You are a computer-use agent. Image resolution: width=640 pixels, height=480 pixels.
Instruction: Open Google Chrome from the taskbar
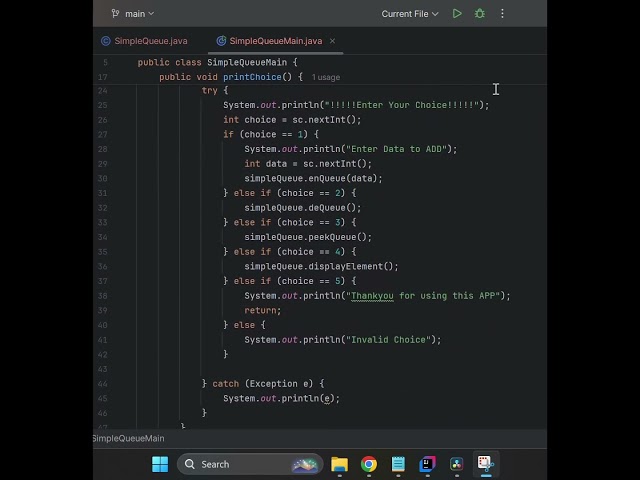point(369,464)
